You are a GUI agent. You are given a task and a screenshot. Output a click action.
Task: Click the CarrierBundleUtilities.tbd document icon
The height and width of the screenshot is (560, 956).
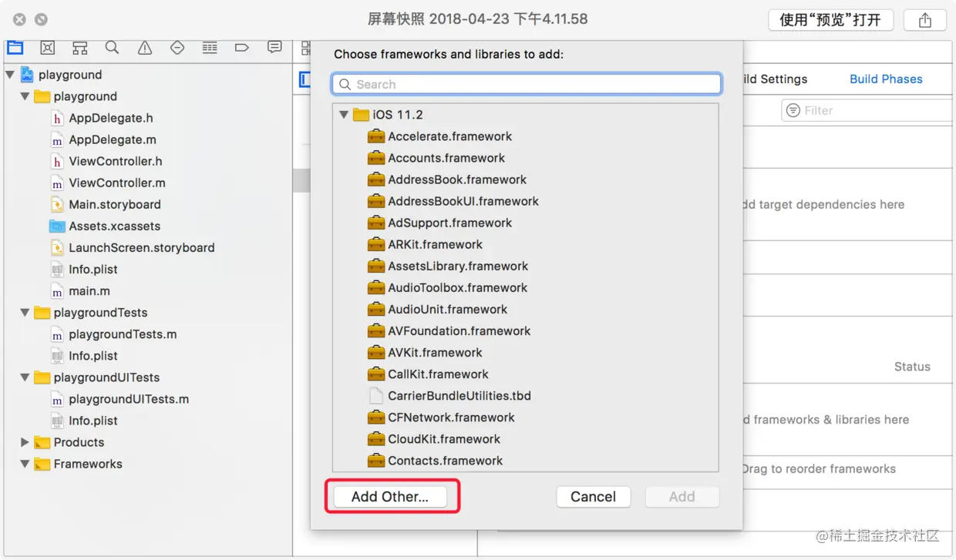point(376,396)
